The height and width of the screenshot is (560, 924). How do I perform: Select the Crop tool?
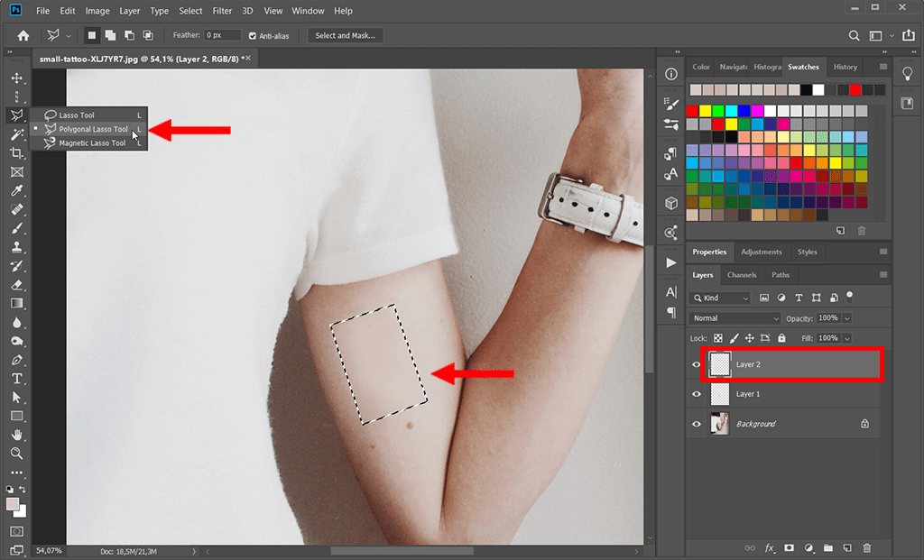[x=16, y=153]
